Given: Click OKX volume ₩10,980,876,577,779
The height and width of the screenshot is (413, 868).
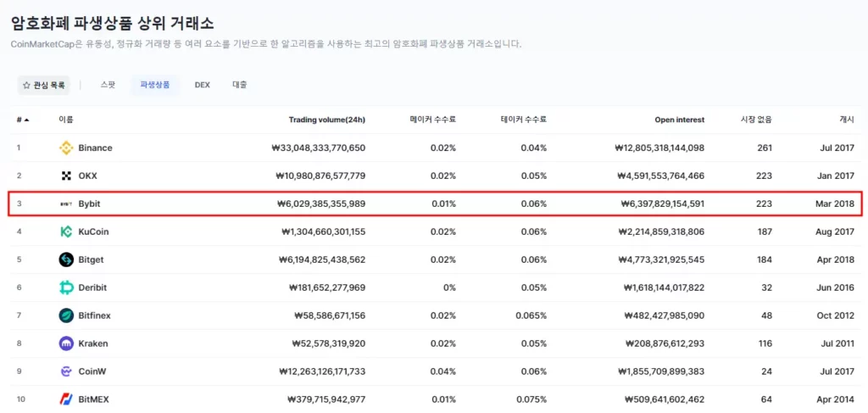Looking at the screenshot, I should (x=320, y=176).
